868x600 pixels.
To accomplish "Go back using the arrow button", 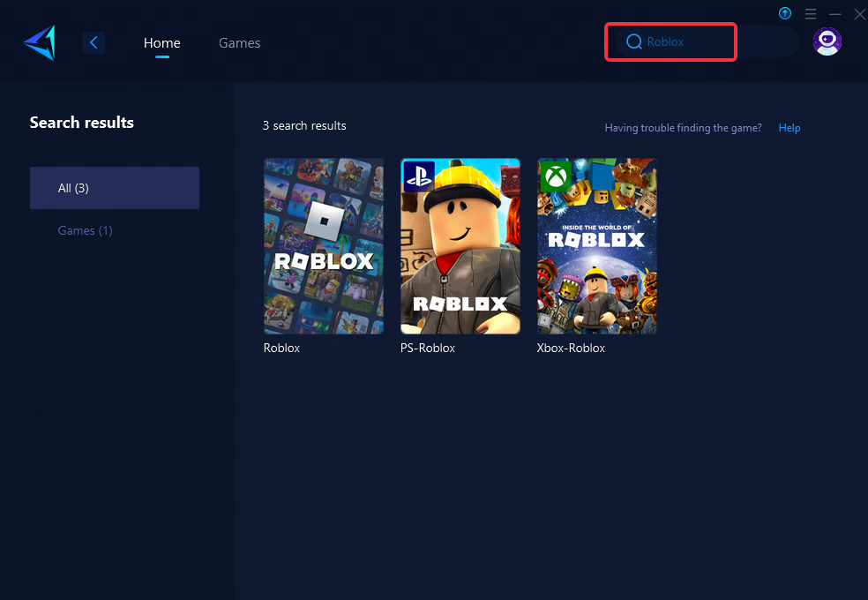I will tap(94, 42).
